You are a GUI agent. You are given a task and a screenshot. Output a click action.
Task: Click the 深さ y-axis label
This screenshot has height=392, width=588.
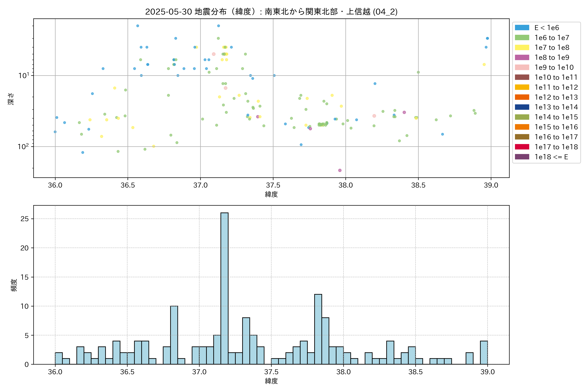click(11, 99)
